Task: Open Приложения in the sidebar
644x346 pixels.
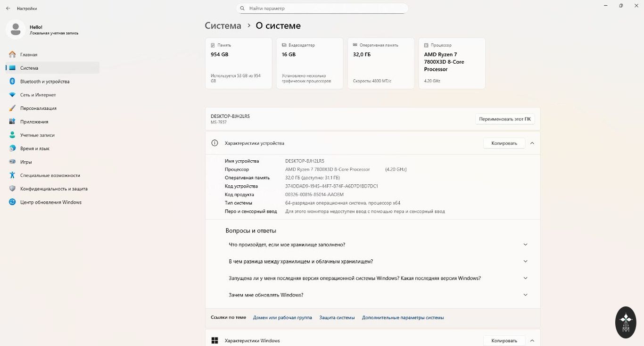Action: pos(34,122)
